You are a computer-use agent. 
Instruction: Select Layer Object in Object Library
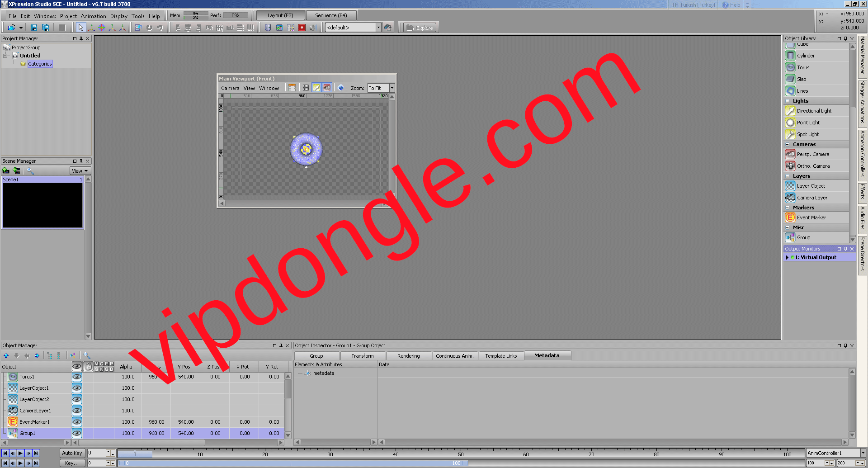[x=816, y=186]
